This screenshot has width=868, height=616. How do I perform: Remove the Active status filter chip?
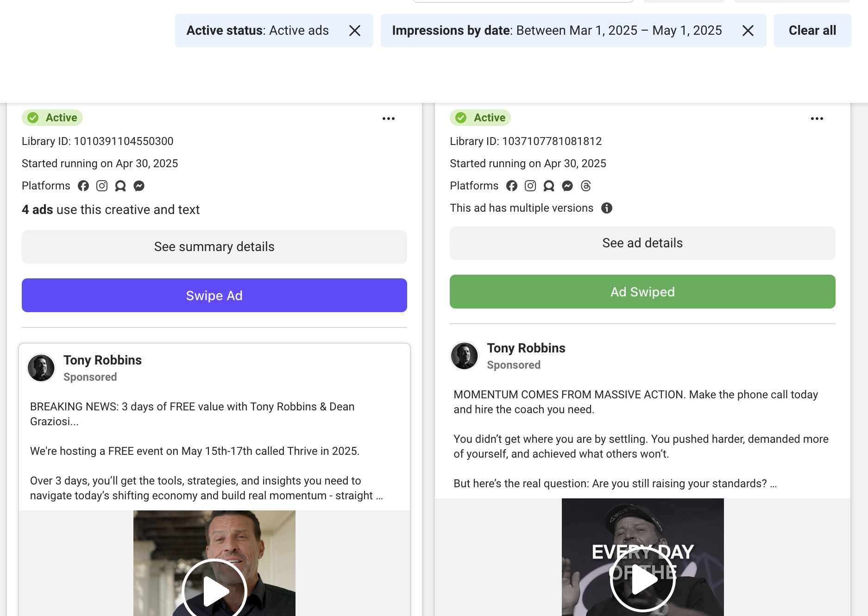point(355,31)
